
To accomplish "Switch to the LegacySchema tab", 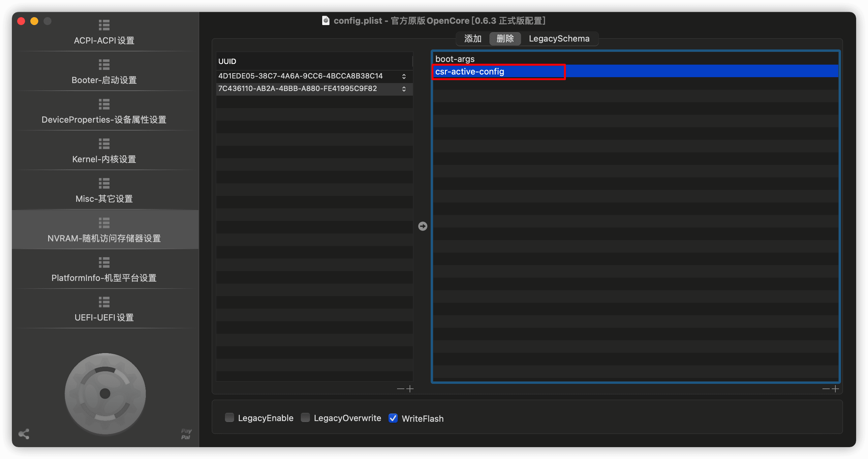I will point(559,39).
